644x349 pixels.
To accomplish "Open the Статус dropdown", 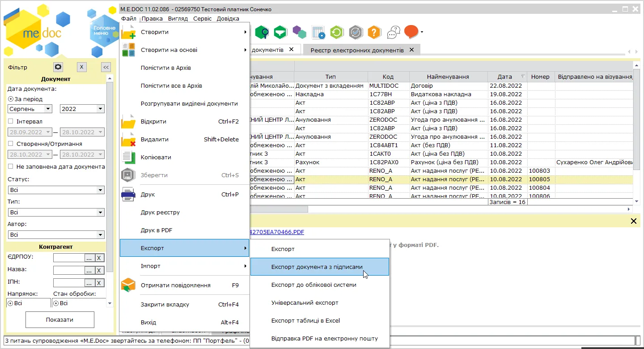I will pos(100,190).
